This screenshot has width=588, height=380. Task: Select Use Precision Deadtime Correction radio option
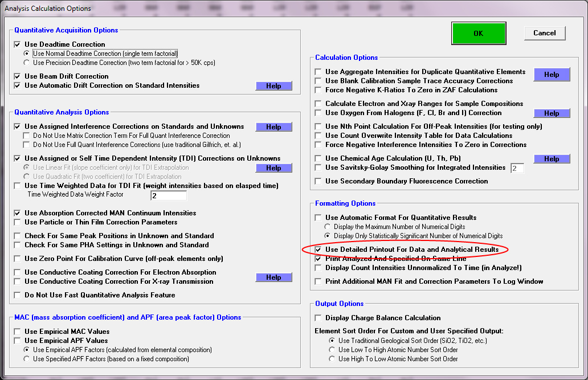pos(27,63)
